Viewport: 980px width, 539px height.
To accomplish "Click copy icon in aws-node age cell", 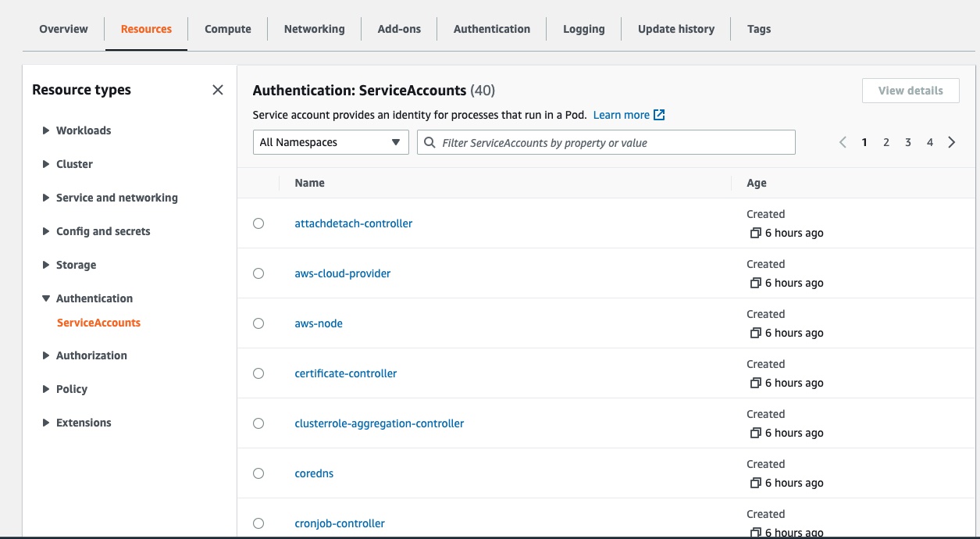I will (x=755, y=333).
